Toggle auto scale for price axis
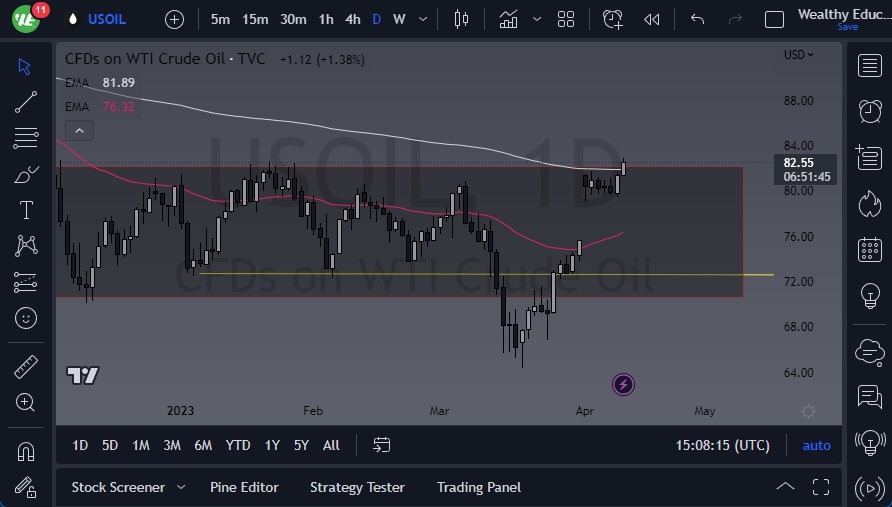 (x=816, y=445)
